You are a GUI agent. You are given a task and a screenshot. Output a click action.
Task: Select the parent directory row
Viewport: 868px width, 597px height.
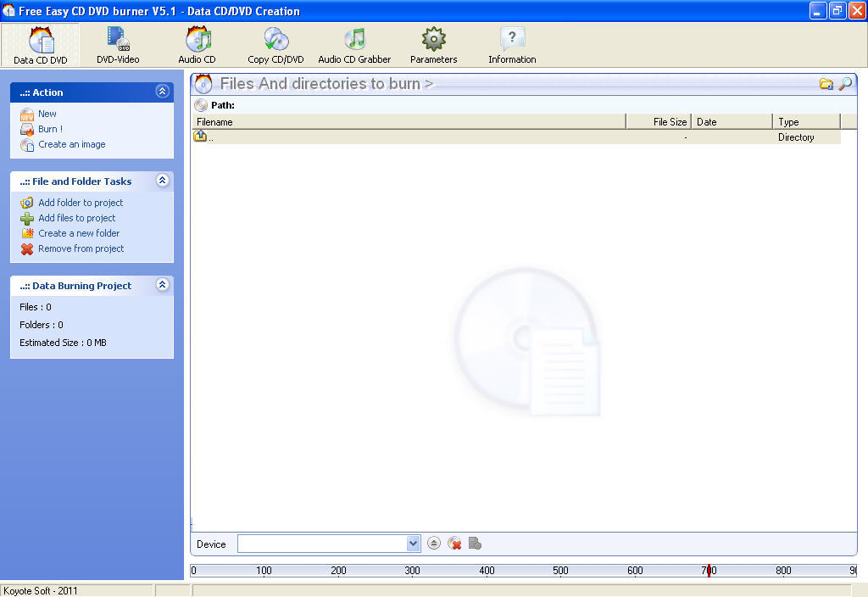(x=339, y=137)
